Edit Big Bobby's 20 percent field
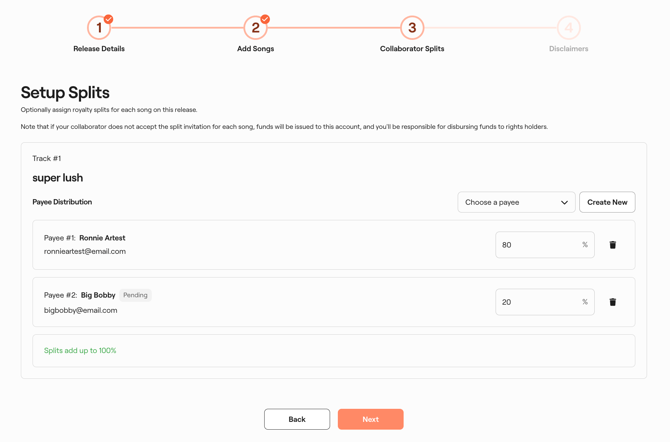This screenshot has height=442, width=670. 537,302
